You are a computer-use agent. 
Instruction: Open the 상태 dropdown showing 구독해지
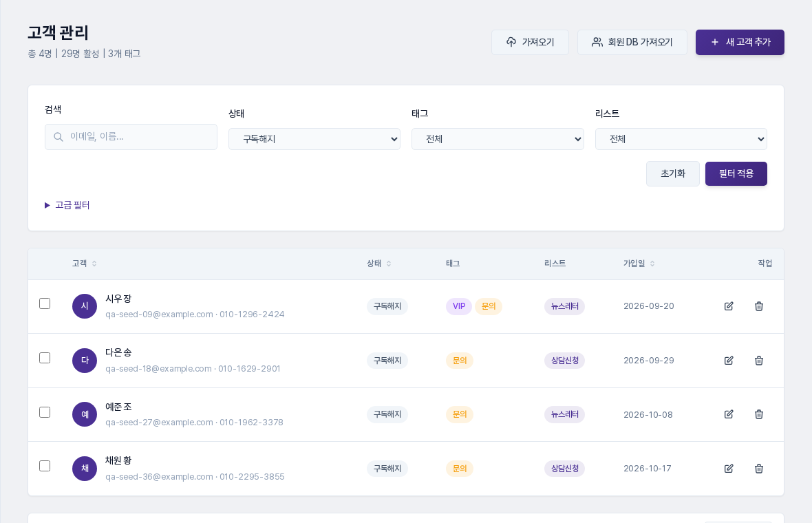[x=314, y=139]
